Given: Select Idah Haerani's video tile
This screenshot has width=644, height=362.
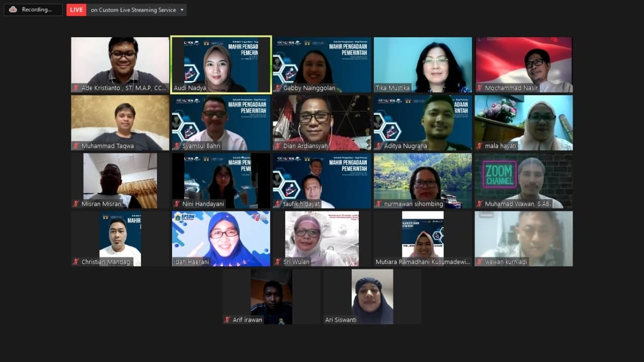Looking at the screenshot, I should (x=221, y=239).
